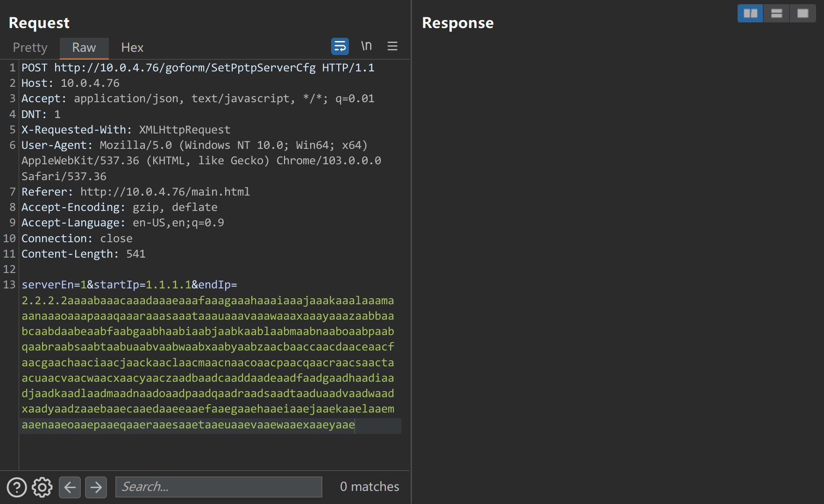This screenshot has width=824, height=504.
Task: Toggle the word wrap icon in Request panel
Action: [340, 46]
